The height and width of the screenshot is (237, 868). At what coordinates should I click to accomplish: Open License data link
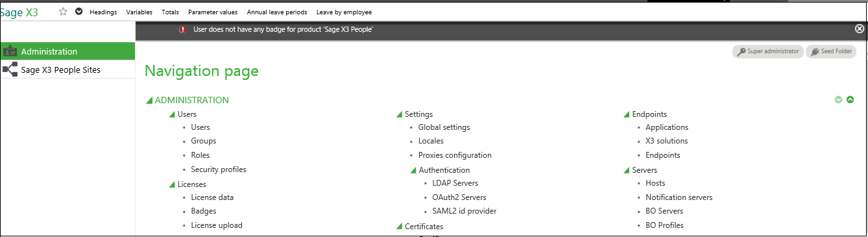tap(212, 197)
